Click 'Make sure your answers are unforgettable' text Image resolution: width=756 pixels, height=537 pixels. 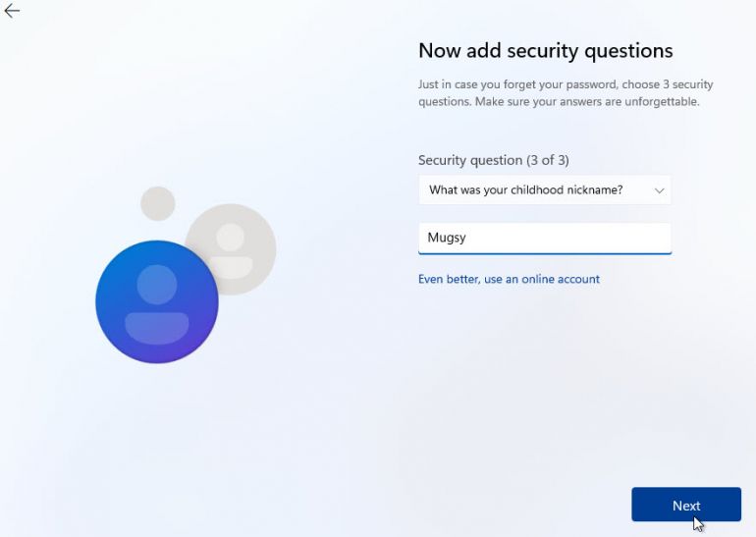(587, 102)
